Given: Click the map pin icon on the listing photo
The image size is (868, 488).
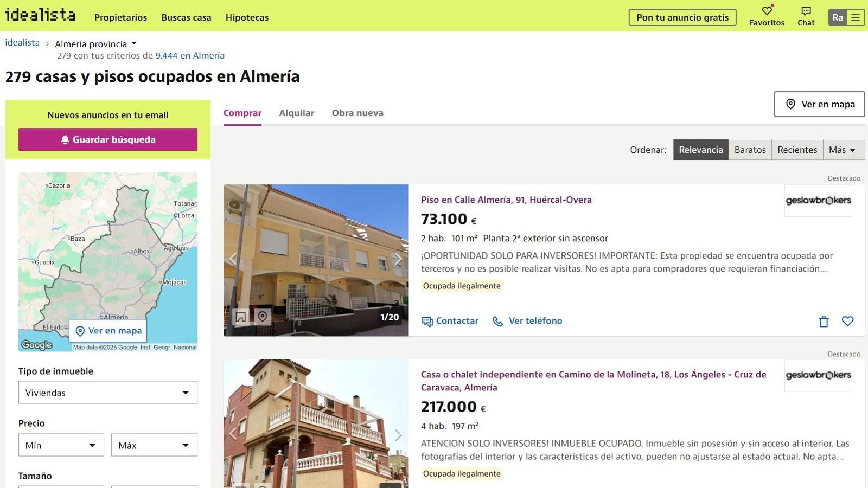Looking at the screenshot, I should pos(263,316).
